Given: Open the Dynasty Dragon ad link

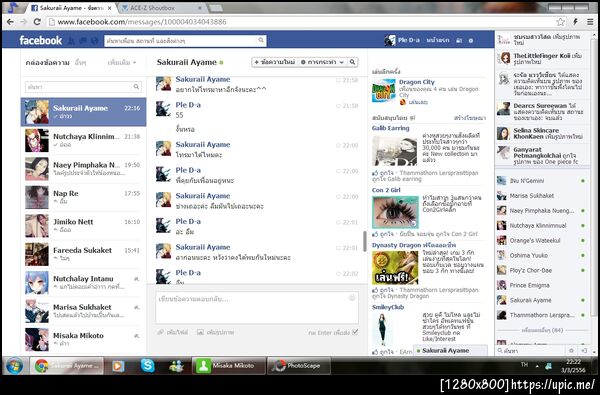Looking at the screenshot, I should coord(414,245).
